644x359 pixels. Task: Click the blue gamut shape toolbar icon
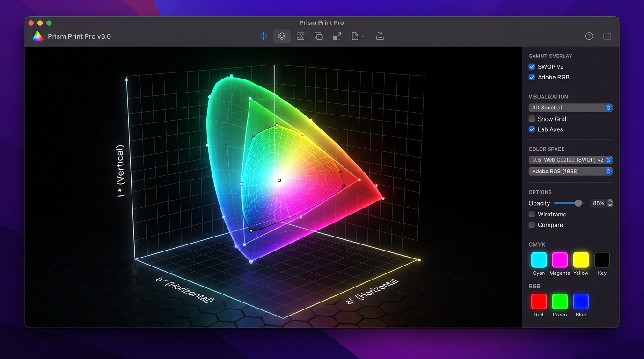pos(263,36)
